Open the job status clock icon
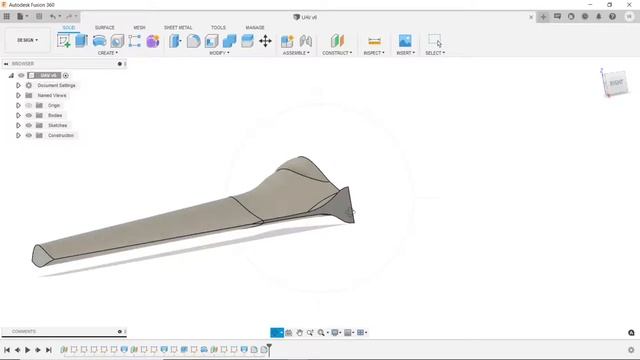Screen dimensions: 640x360 (585, 17)
